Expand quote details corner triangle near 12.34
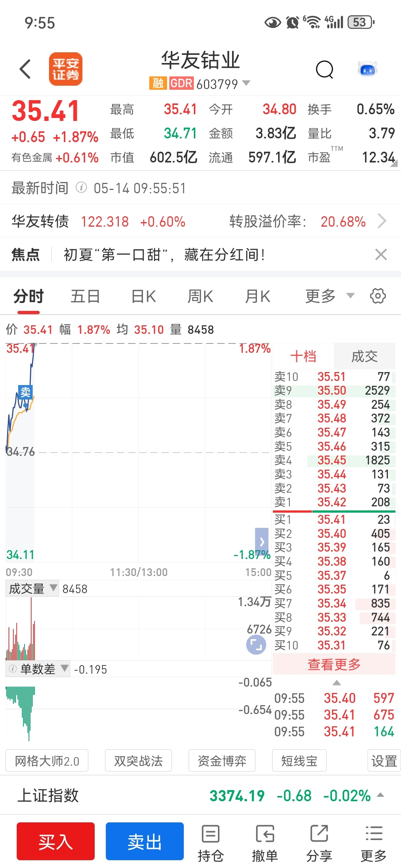Screen dimensions: 401x868 [x=394, y=163]
